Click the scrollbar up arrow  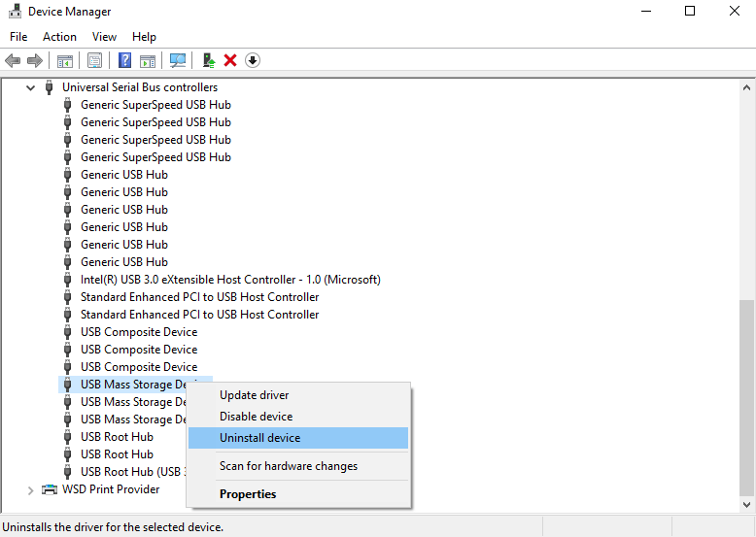point(746,87)
